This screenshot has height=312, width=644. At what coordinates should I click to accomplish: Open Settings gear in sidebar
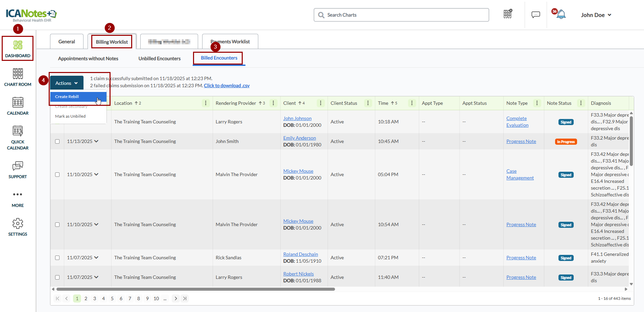click(x=18, y=224)
